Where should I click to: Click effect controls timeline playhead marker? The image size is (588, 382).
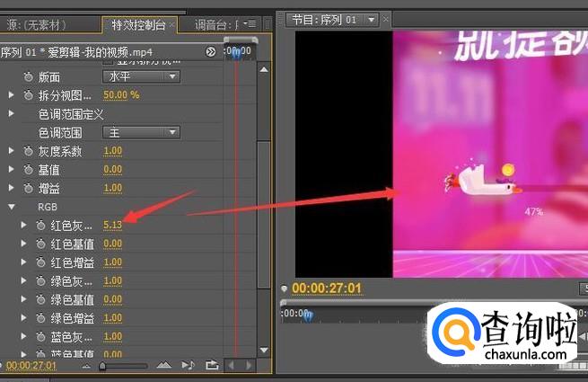pyautogui.click(x=237, y=53)
